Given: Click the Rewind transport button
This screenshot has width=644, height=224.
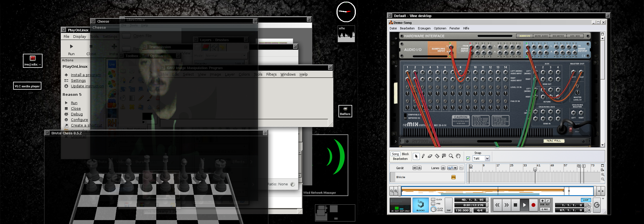Looking at the screenshot, I should (498, 205).
